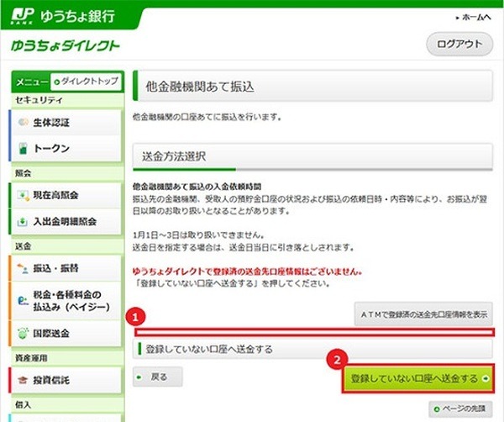
Task: Click 登録していない口座へ送金する section heading
Action: pos(209,350)
